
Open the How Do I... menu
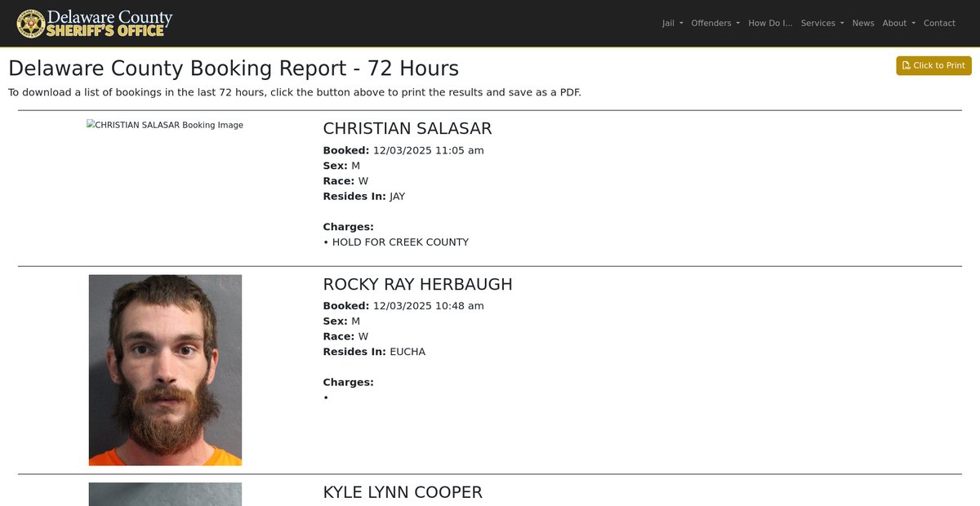click(x=770, y=23)
